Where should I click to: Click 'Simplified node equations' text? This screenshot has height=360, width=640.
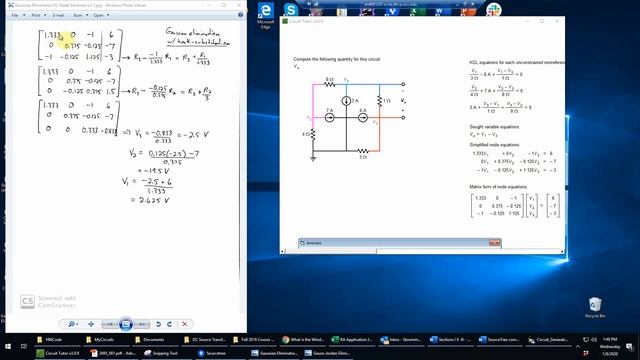pos(494,145)
